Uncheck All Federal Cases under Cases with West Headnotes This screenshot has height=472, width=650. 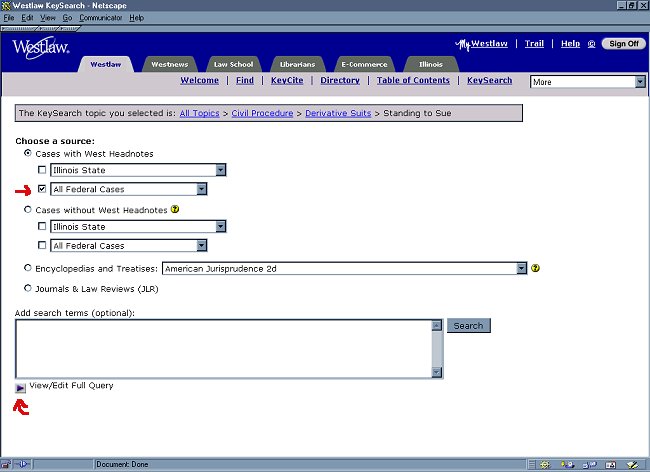tap(42, 189)
